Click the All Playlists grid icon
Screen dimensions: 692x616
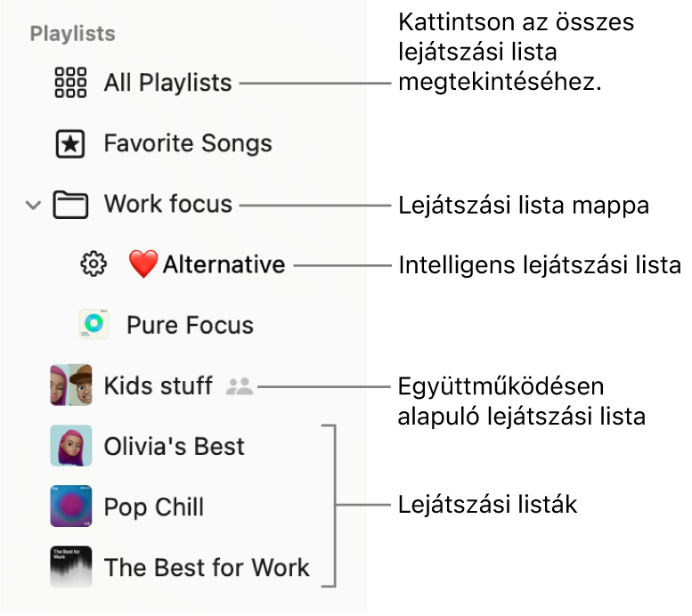tap(70, 83)
